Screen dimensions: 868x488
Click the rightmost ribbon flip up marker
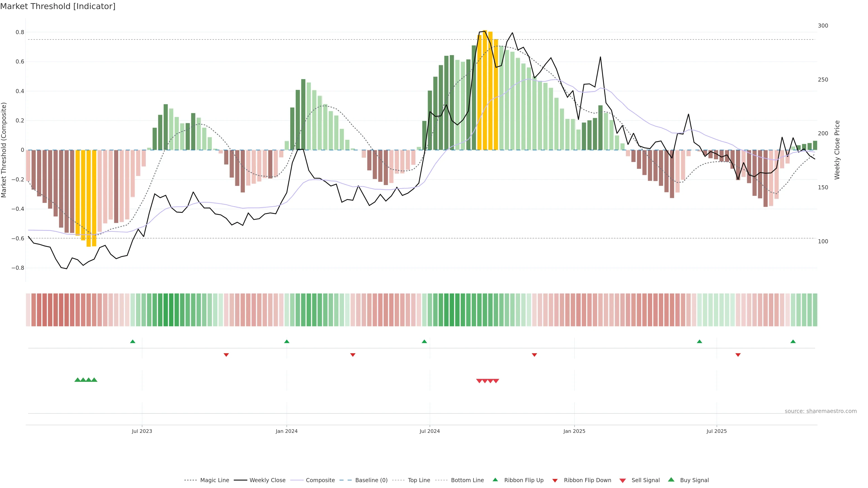pyautogui.click(x=793, y=342)
